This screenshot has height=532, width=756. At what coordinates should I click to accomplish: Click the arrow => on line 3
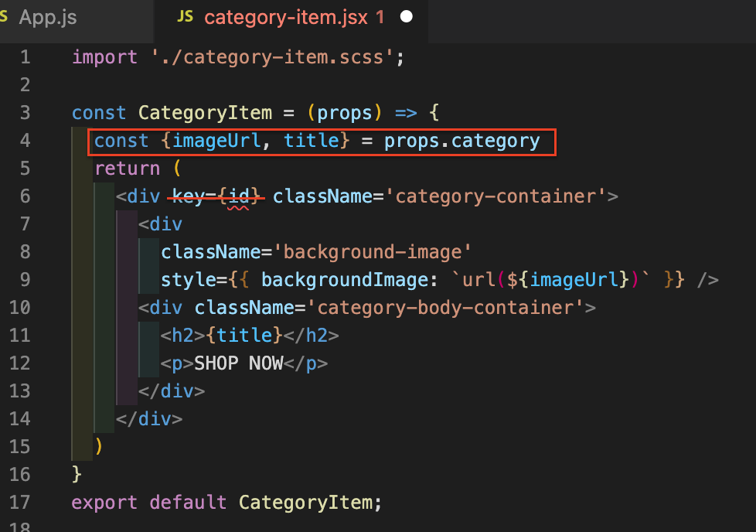coord(406,113)
